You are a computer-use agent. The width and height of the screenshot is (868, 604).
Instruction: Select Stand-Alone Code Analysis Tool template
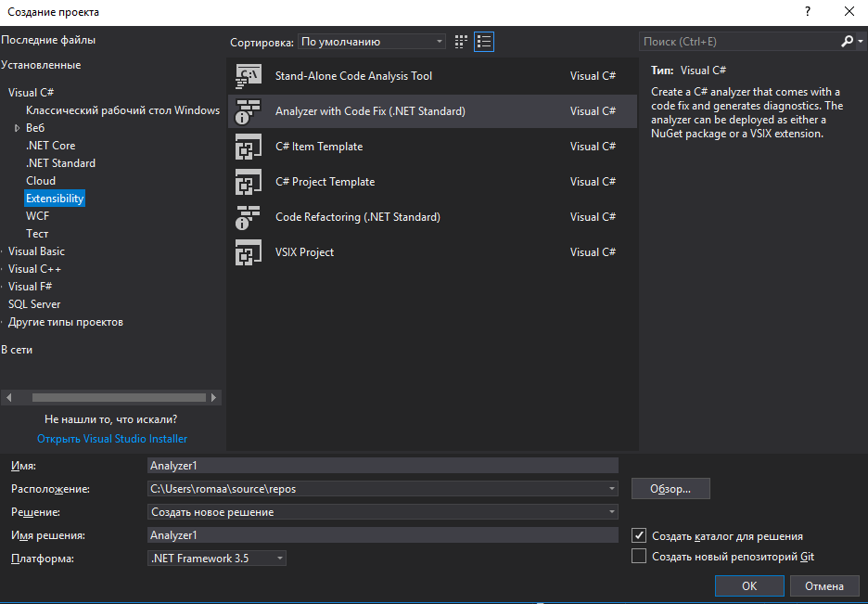tap(432, 76)
